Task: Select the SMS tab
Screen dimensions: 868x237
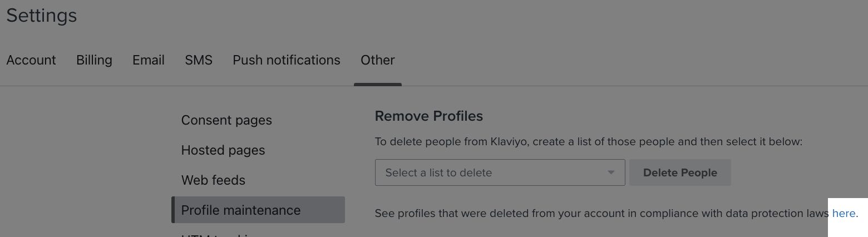Action: click(199, 60)
